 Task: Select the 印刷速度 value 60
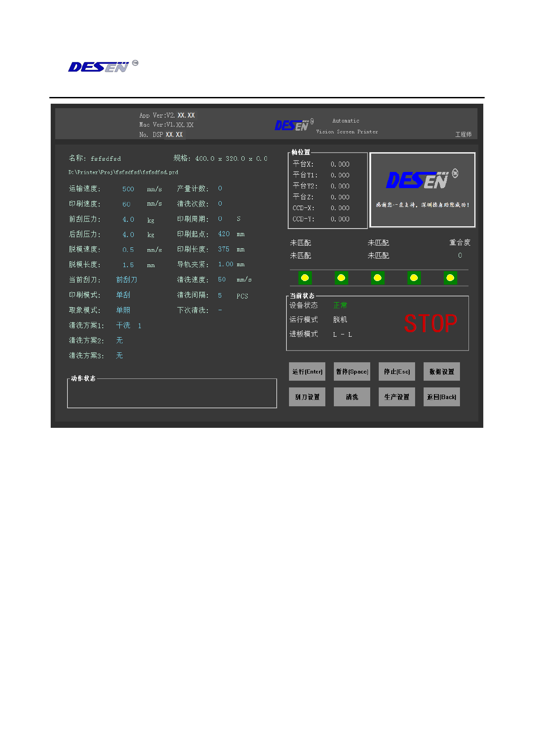127,204
